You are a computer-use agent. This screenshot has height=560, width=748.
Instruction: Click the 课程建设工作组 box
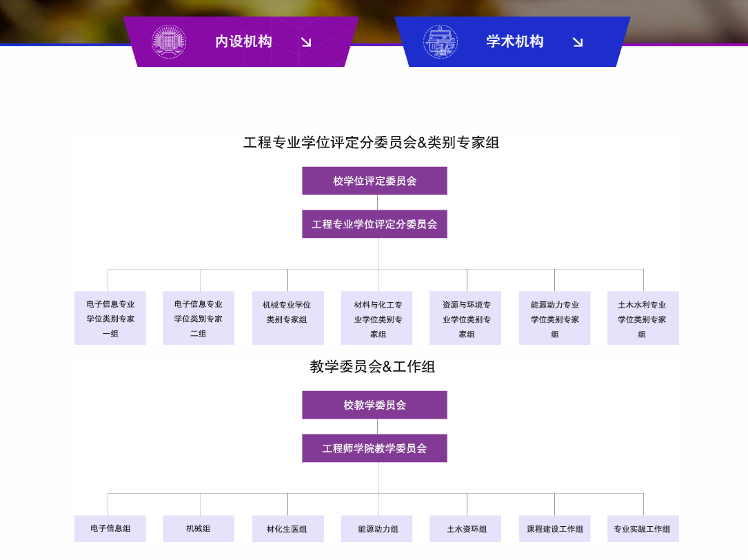[555, 528]
